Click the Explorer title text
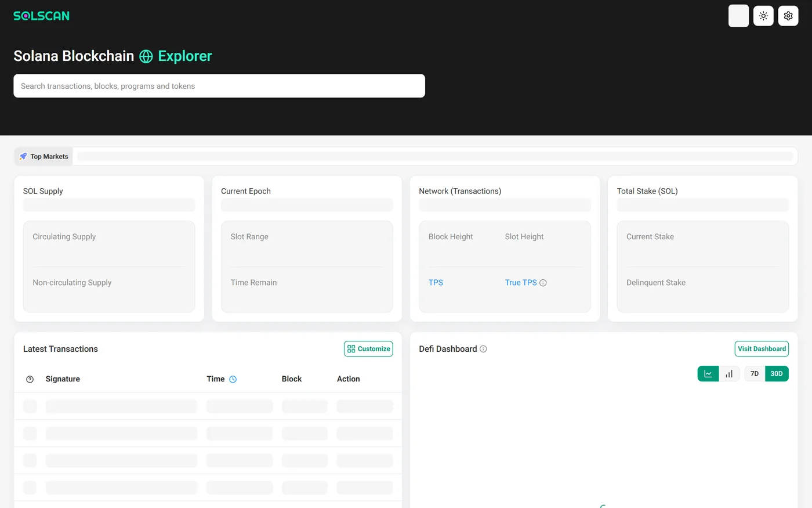Viewport: 812px width, 508px height. (x=185, y=56)
